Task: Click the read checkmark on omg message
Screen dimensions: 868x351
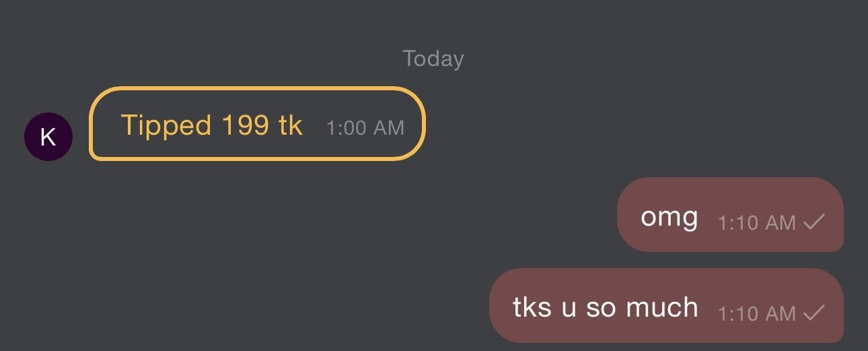Action: point(814,222)
